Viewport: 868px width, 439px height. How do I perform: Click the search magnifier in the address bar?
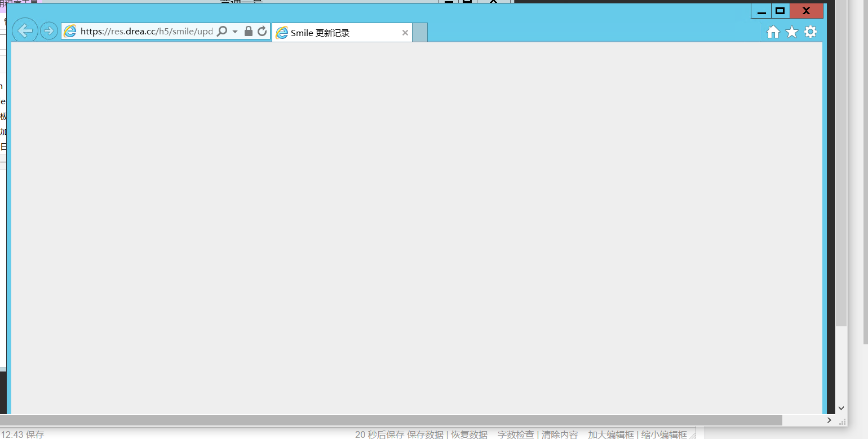[x=222, y=32]
